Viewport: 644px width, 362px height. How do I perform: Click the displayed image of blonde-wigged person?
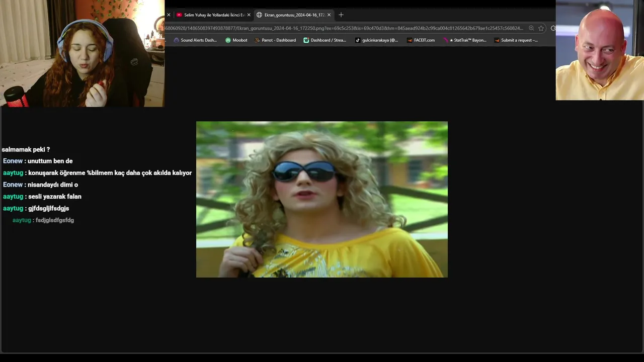[322, 199]
